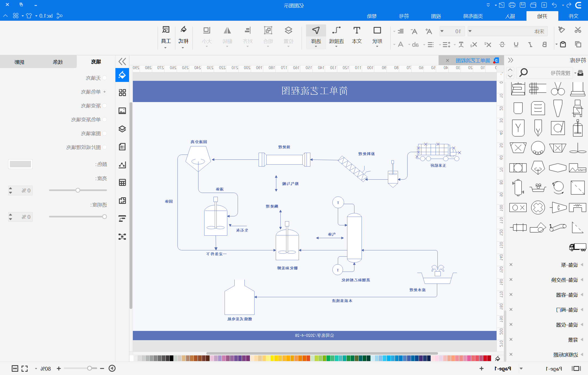Screen dimensions: 588x375
Task: Click the 亮度 brightness slider handle
Action: point(78,190)
